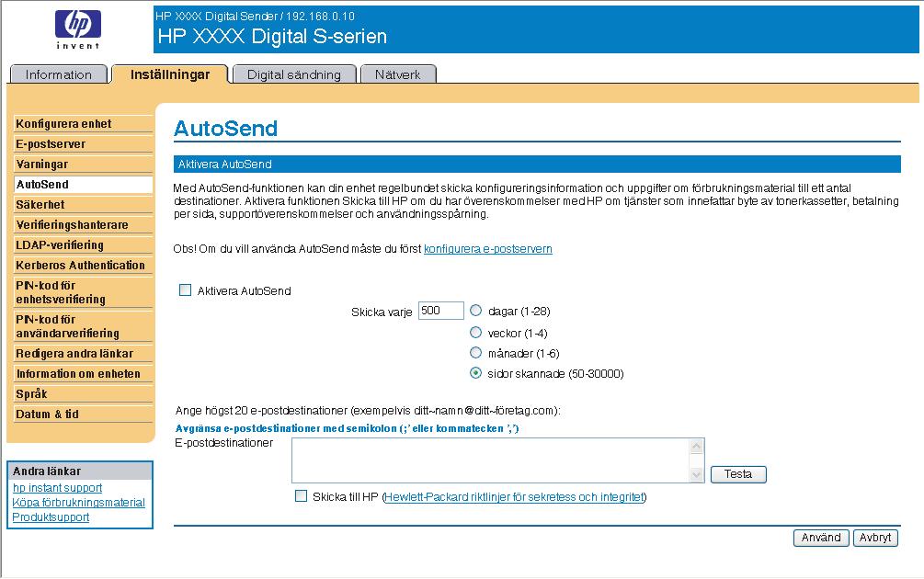Select månader (1-6) radio option
924x579 pixels.
(475, 352)
